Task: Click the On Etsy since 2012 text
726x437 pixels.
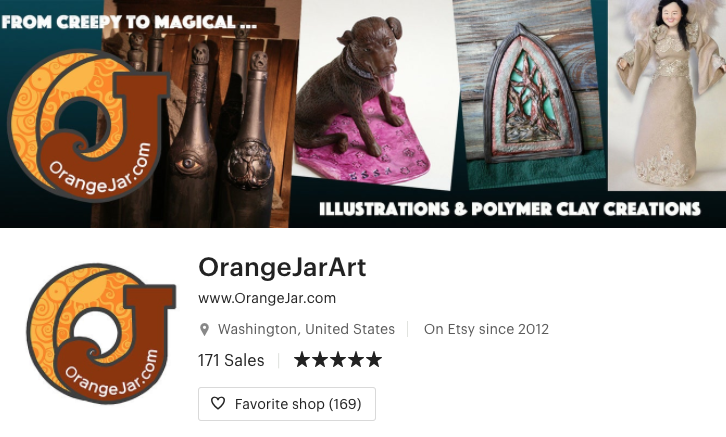Action: [486, 329]
